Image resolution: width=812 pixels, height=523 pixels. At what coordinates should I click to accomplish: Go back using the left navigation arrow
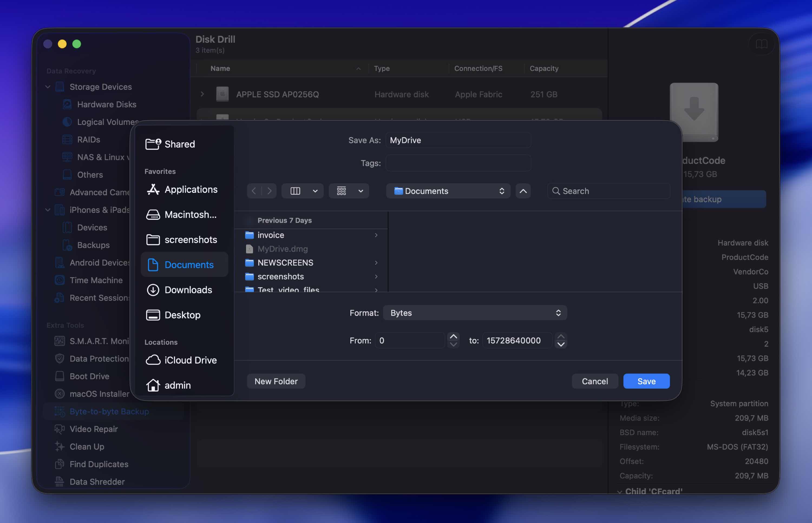click(254, 191)
